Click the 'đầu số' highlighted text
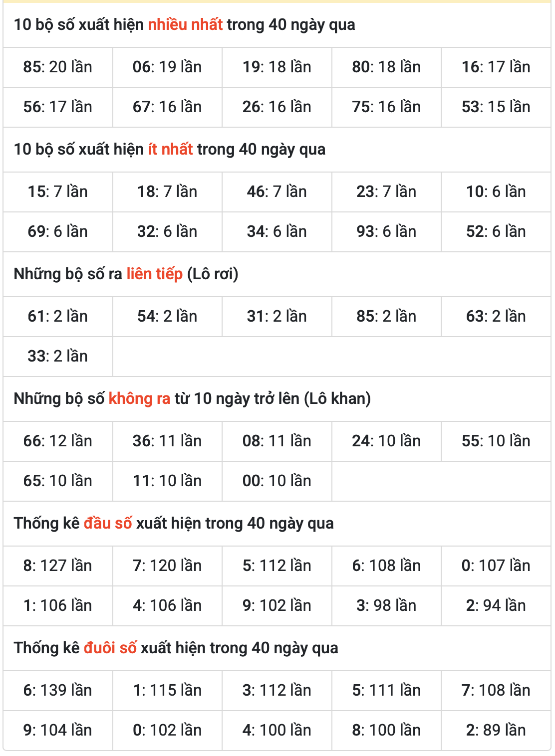The image size is (555, 756). [108, 523]
